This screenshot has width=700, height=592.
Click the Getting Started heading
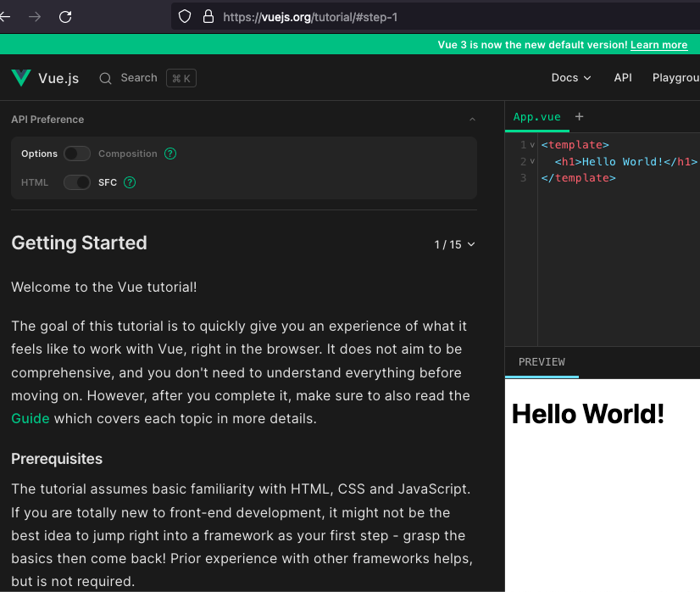pos(79,243)
